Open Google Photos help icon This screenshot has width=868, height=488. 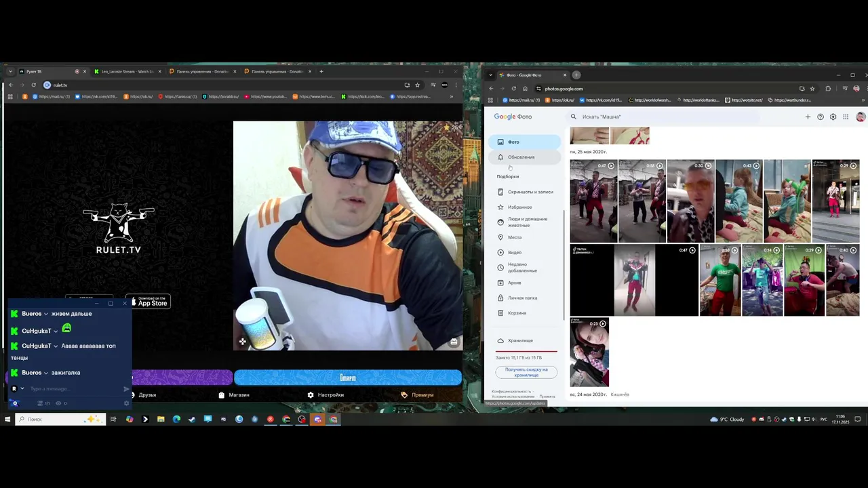click(821, 117)
